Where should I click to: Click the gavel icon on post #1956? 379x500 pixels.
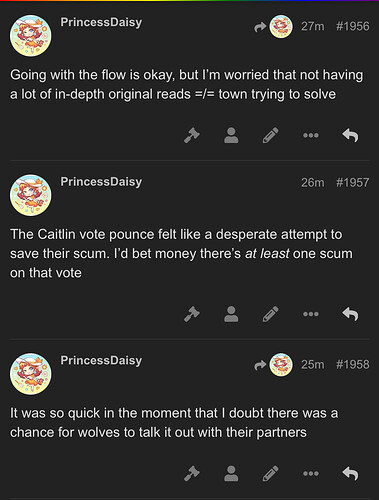coord(192,135)
